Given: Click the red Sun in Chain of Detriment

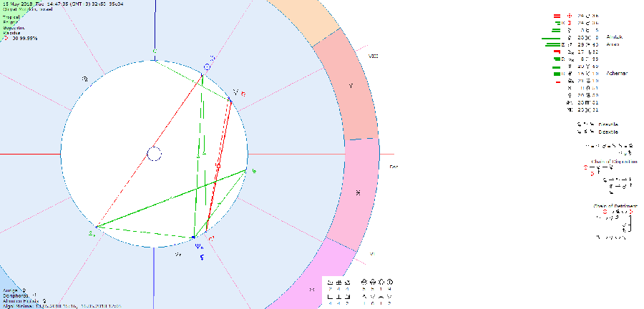Looking at the screenshot, I should pyautogui.click(x=605, y=212).
